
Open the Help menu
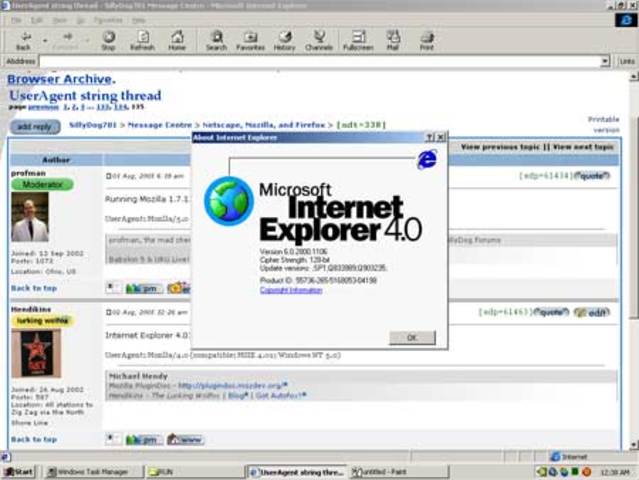139,20
